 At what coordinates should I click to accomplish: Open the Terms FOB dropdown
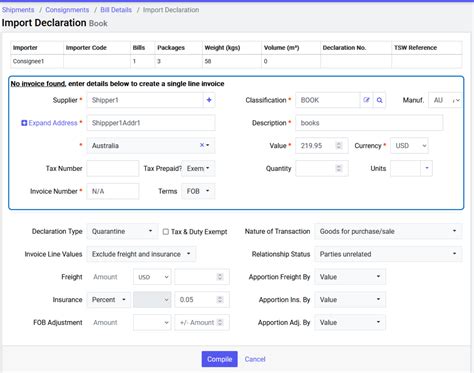click(x=198, y=191)
